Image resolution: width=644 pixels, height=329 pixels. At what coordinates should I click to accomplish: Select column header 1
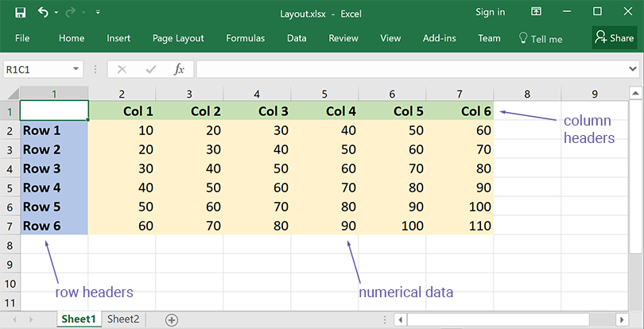54,94
